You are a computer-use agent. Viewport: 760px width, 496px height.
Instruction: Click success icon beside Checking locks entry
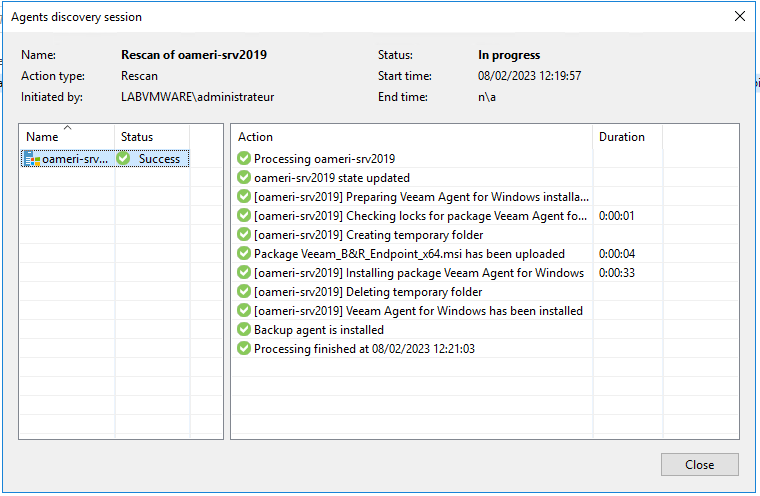244,215
